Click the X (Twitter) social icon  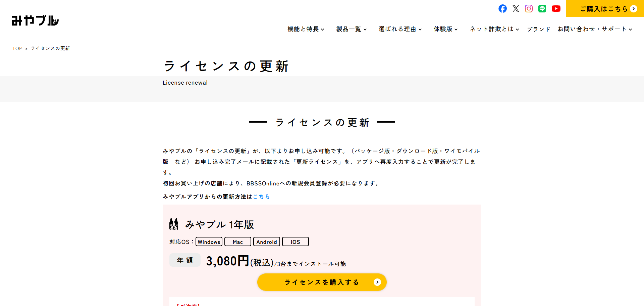[x=516, y=9]
